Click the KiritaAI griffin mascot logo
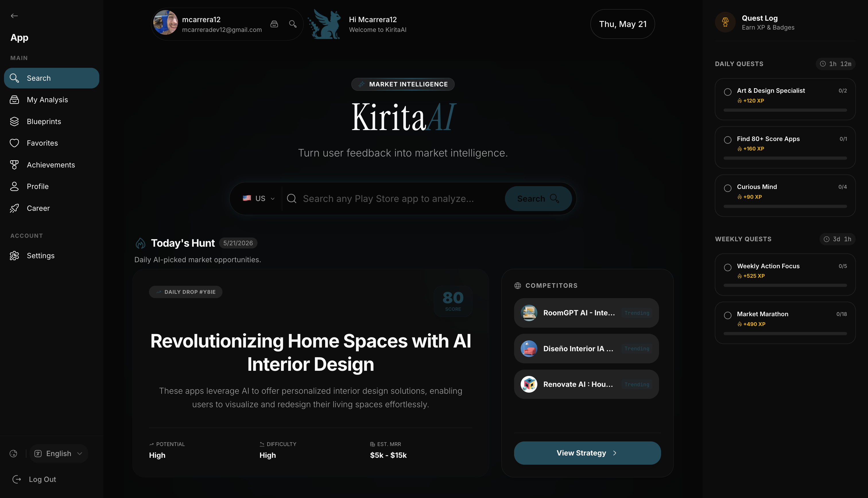 pyautogui.click(x=324, y=24)
